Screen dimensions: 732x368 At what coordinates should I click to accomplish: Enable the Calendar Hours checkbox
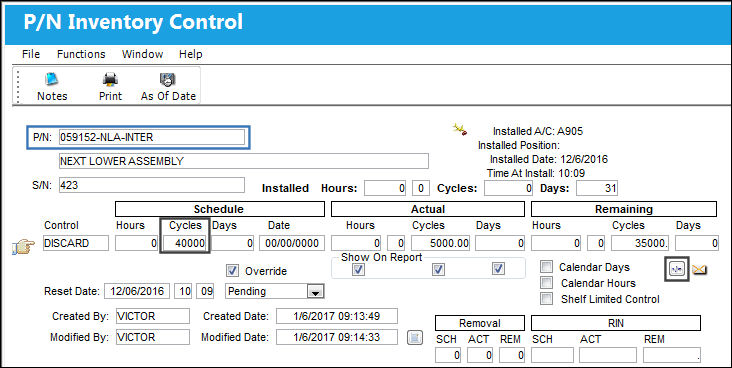click(x=546, y=283)
